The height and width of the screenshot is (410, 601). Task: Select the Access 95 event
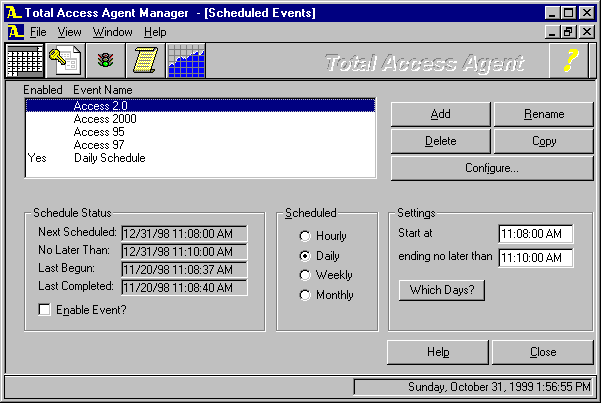(x=200, y=132)
